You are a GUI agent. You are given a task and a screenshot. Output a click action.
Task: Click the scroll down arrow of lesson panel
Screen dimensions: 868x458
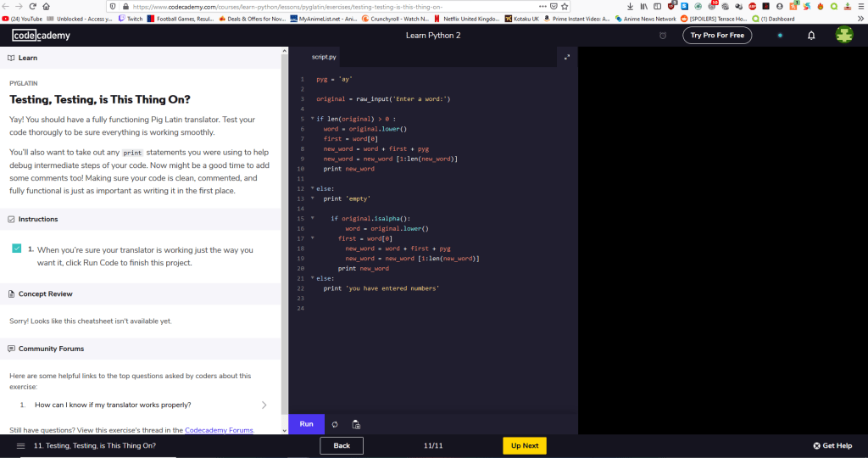(x=285, y=431)
